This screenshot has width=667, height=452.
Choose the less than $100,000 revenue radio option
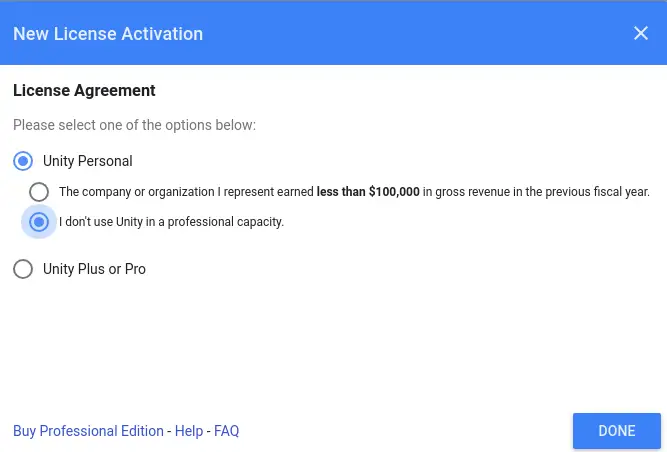[39, 192]
